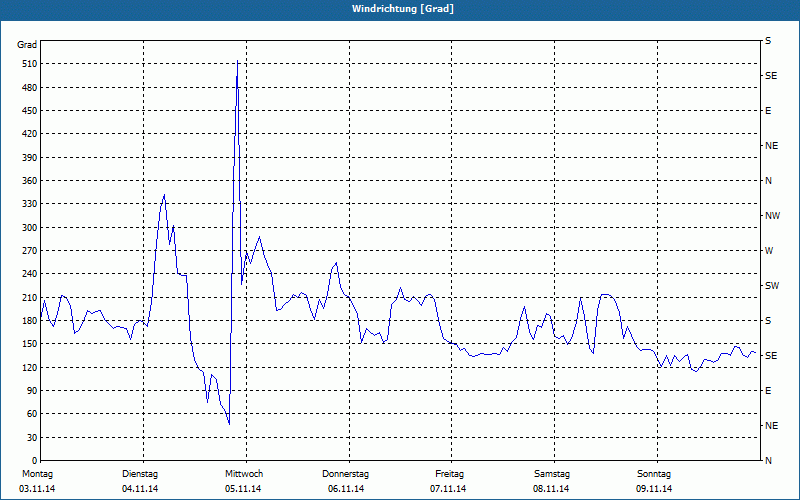The image size is (800, 500).
Task: Click the 'SW' compass label
Action: 772,286
